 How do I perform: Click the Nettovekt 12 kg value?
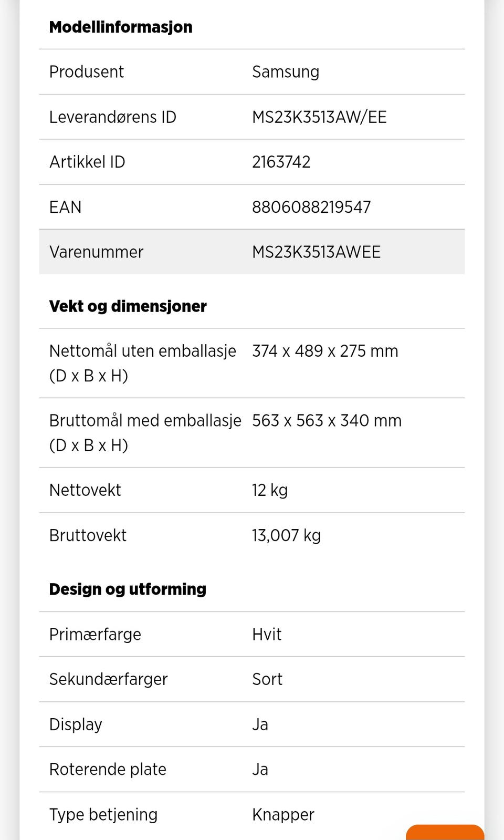[x=270, y=490]
